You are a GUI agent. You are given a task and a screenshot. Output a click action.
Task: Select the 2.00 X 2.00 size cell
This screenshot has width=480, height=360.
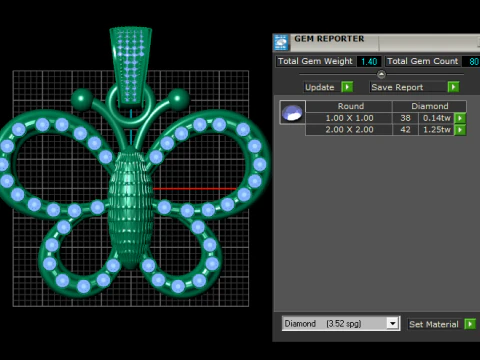tap(349, 130)
